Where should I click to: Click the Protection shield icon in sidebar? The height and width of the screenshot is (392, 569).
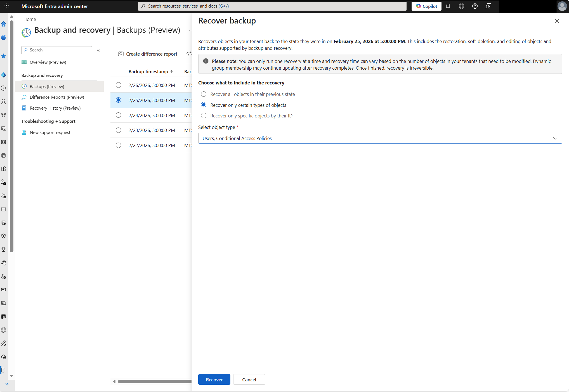4,236
